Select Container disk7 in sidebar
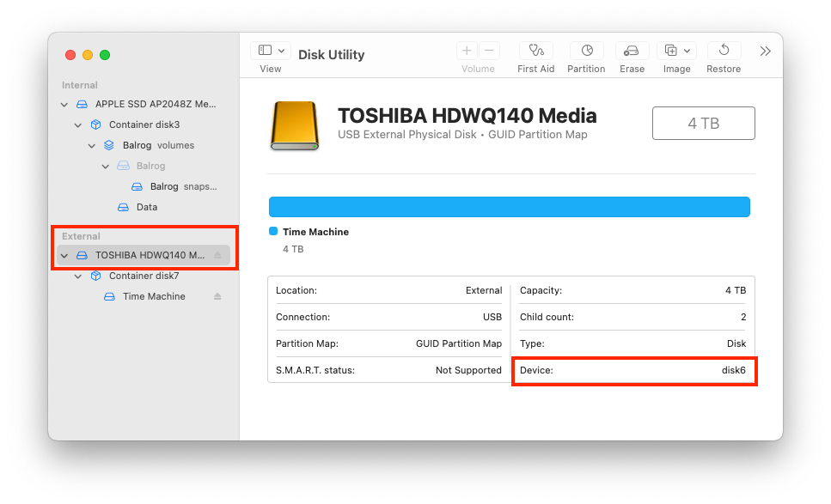 click(x=144, y=276)
